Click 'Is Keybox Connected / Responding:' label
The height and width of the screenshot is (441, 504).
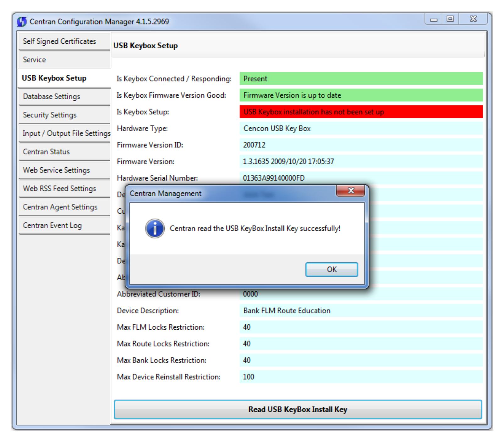click(x=174, y=79)
